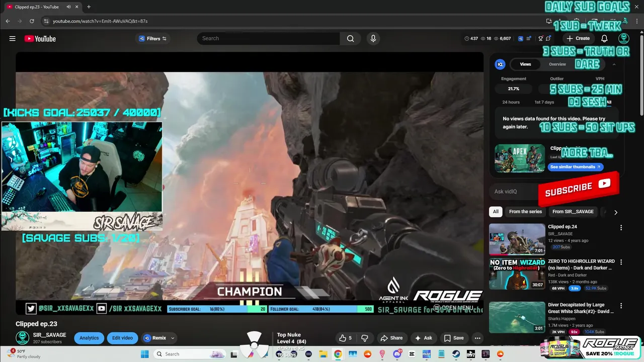This screenshot has width=644, height=362.
Task: Open the YouTube notifications bell
Action: (604, 39)
